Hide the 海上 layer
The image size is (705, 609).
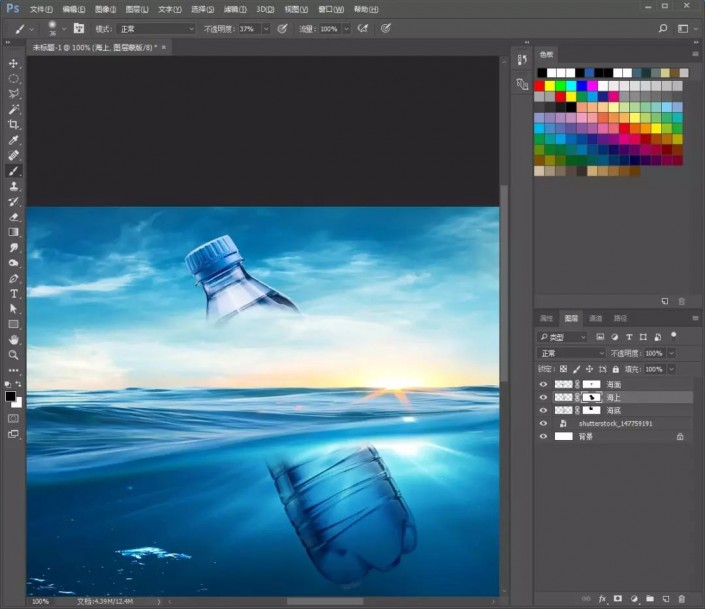543,398
